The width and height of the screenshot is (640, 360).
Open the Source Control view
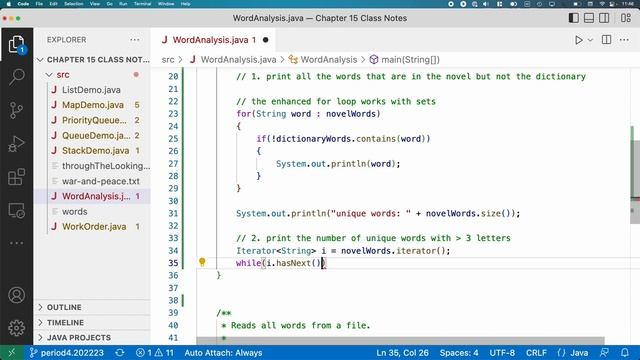(16, 110)
